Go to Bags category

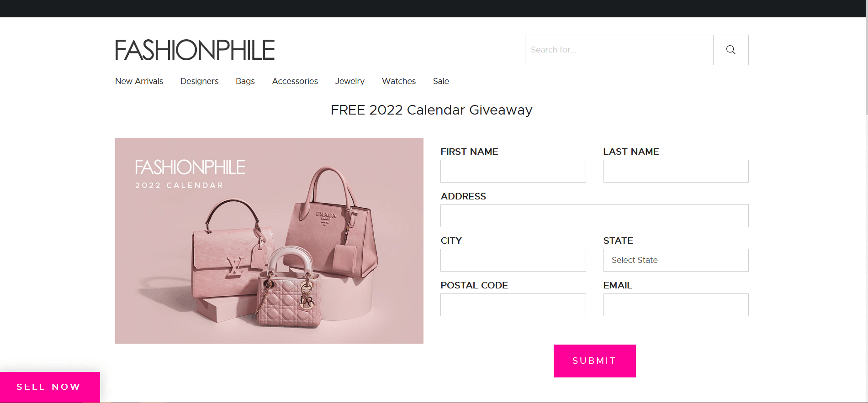click(x=245, y=81)
